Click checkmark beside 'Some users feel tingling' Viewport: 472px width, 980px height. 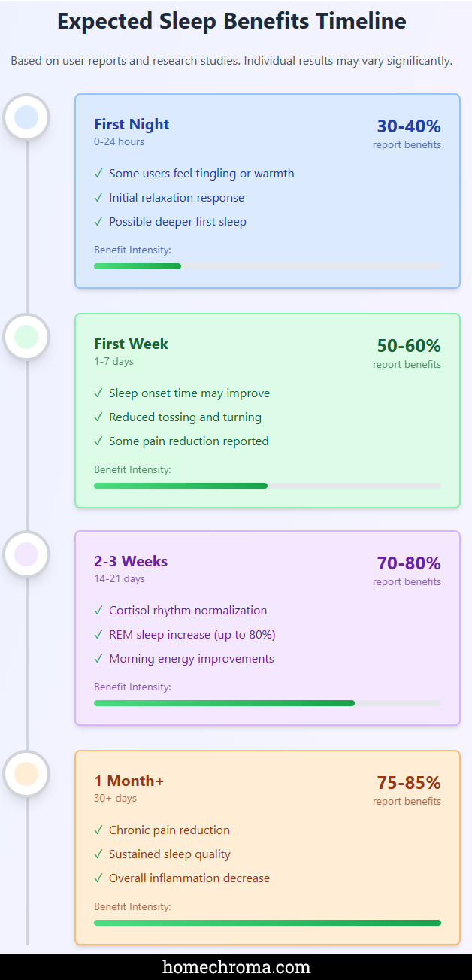point(98,174)
